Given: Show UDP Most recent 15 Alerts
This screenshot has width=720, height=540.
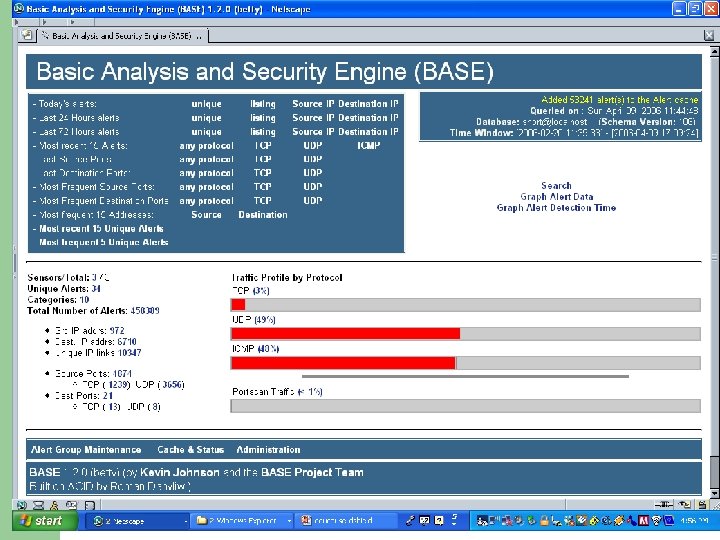Looking at the screenshot, I should click(x=313, y=146).
